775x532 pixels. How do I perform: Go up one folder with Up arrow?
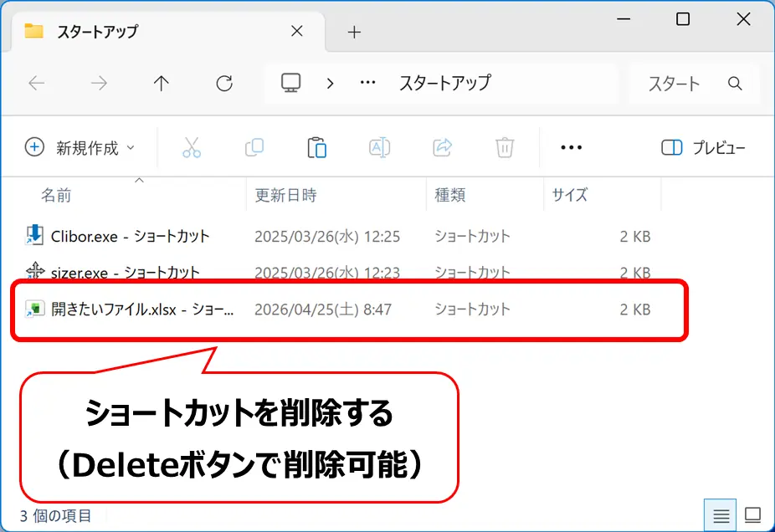tap(161, 83)
